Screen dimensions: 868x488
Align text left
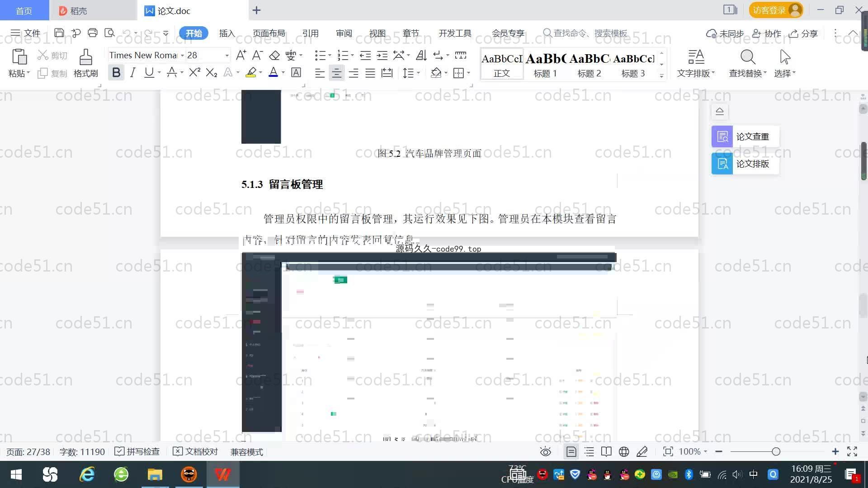pyautogui.click(x=320, y=73)
